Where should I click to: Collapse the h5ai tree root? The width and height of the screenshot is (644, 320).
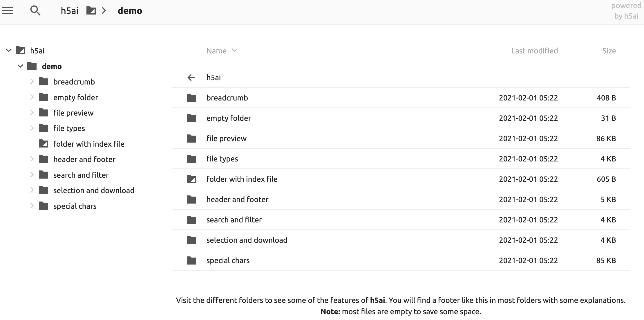pos(9,51)
